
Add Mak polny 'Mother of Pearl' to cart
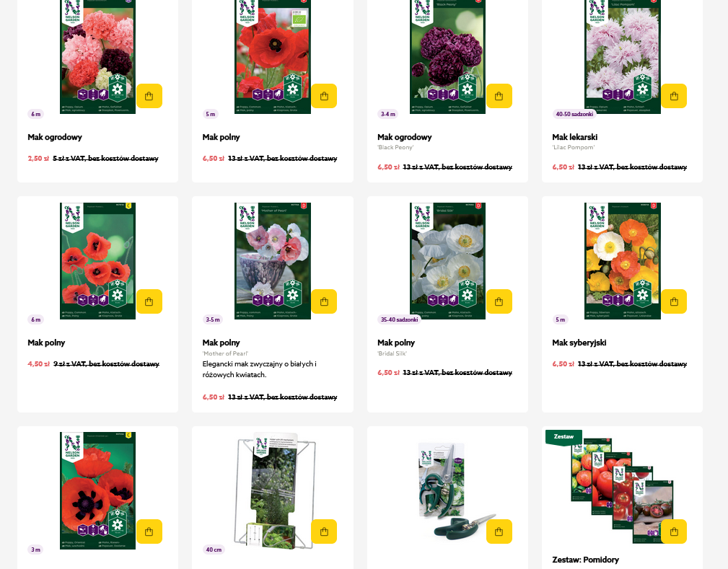324,301
